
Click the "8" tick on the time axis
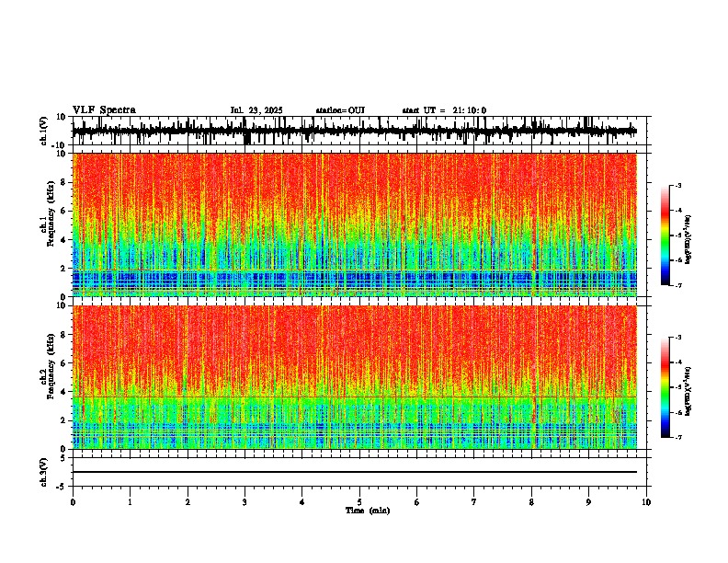coord(531,502)
